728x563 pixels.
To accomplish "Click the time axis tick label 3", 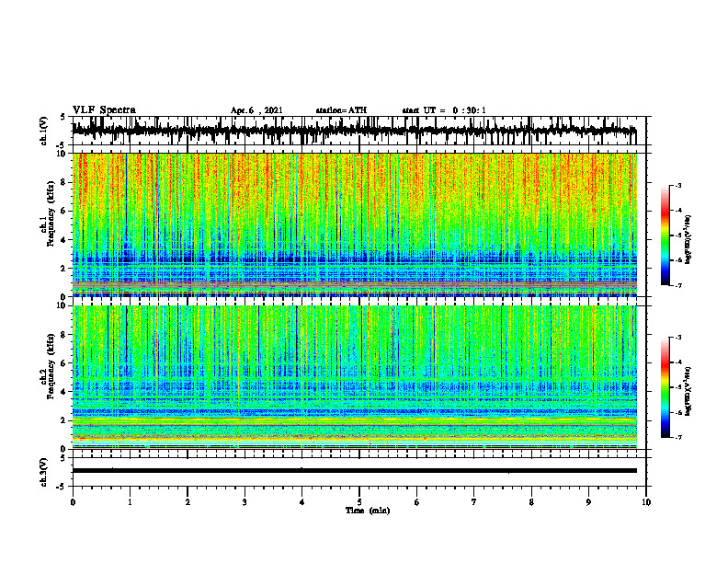I will coord(245,502).
